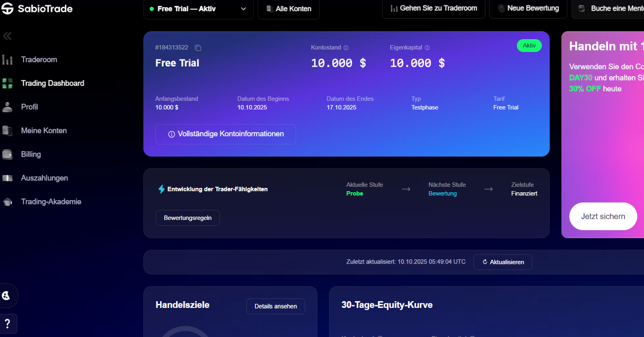Refresh data with Aktualisieren button

click(x=503, y=262)
